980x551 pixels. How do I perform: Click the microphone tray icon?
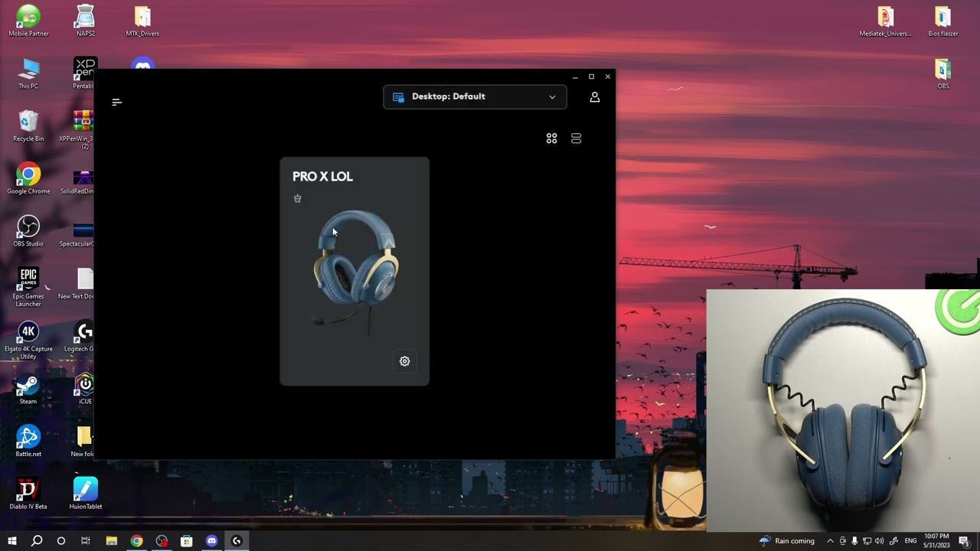(x=854, y=541)
